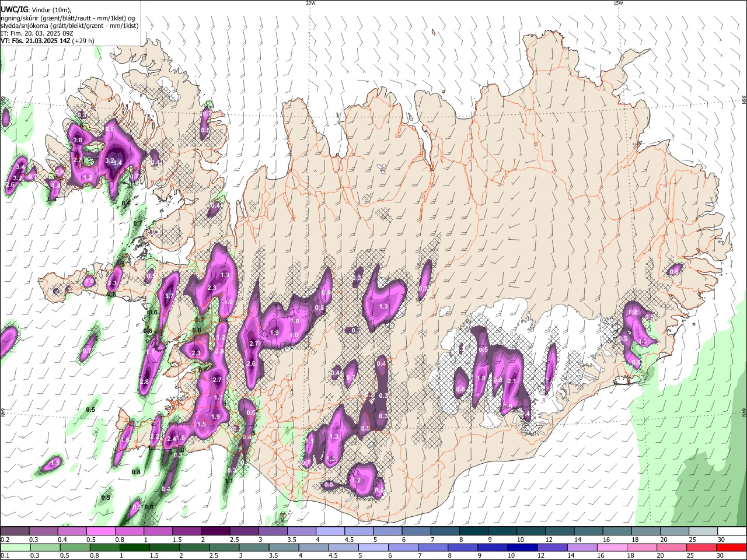The height and width of the screenshot is (560, 747).
Task: Click the '15W' longitude label
Action: click(x=618, y=3)
